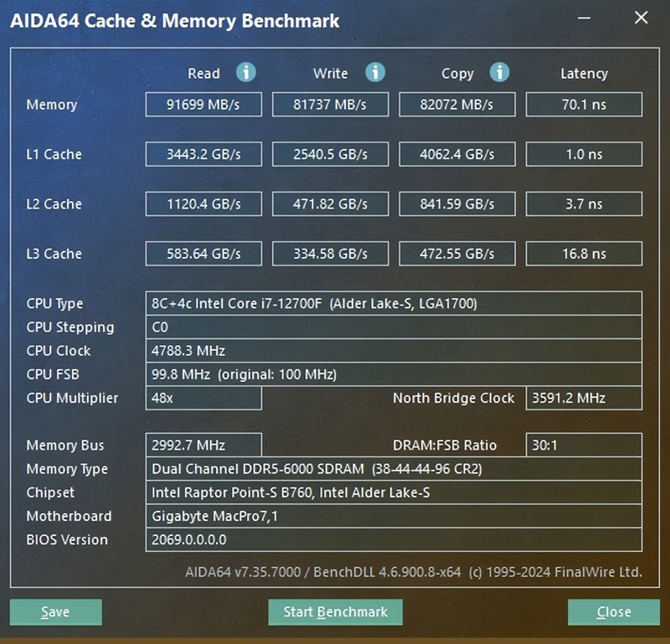Image resolution: width=670 pixels, height=644 pixels.
Task: Click the info icon next to Read
Action: (x=246, y=73)
